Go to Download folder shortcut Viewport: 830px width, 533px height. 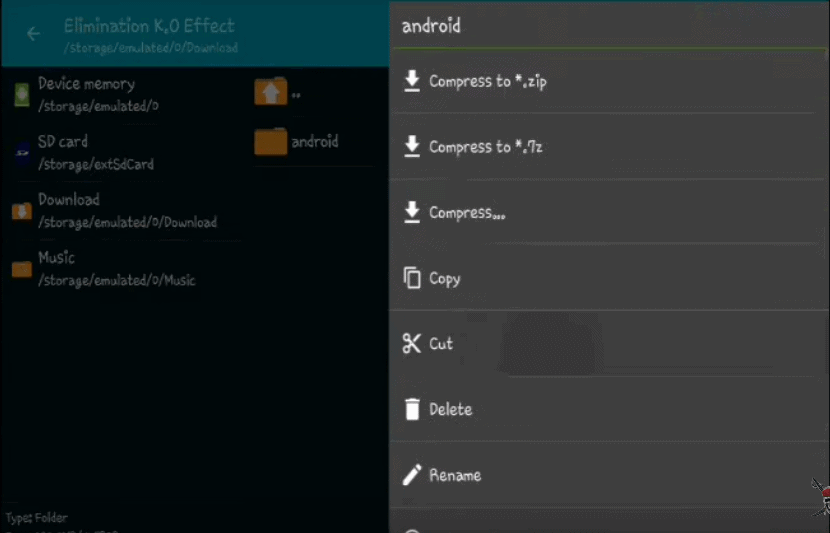124,211
